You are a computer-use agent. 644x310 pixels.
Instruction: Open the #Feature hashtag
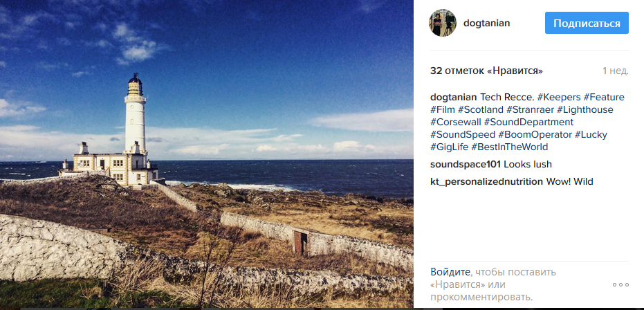point(604,98)
